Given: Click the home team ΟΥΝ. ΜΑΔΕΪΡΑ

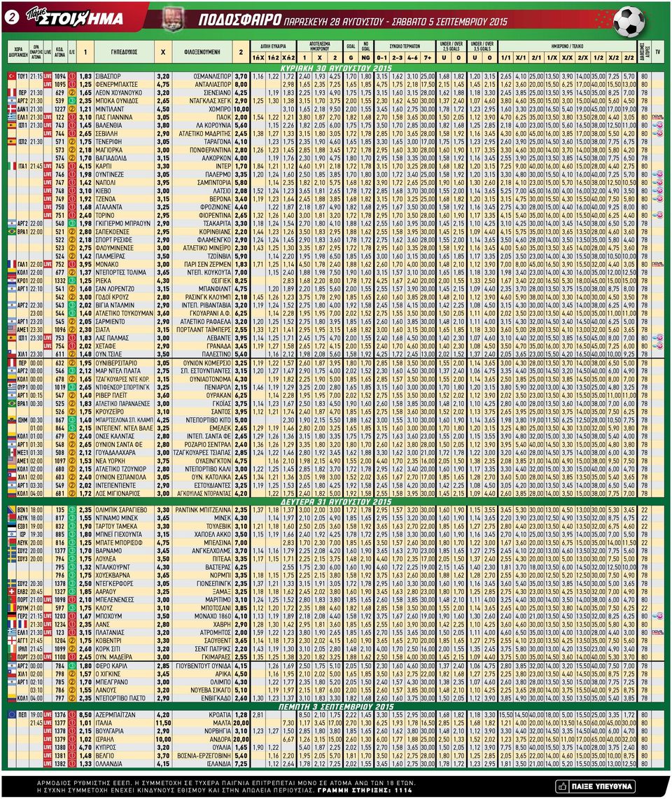Looking at the screenshot, I should click(113, 657).
